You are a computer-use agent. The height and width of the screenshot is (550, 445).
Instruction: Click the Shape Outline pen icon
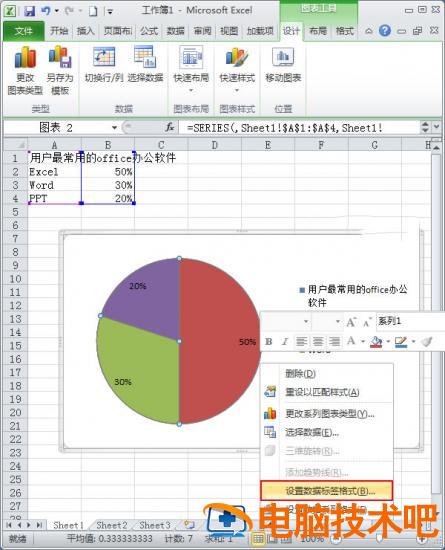[x=401, y=342]
